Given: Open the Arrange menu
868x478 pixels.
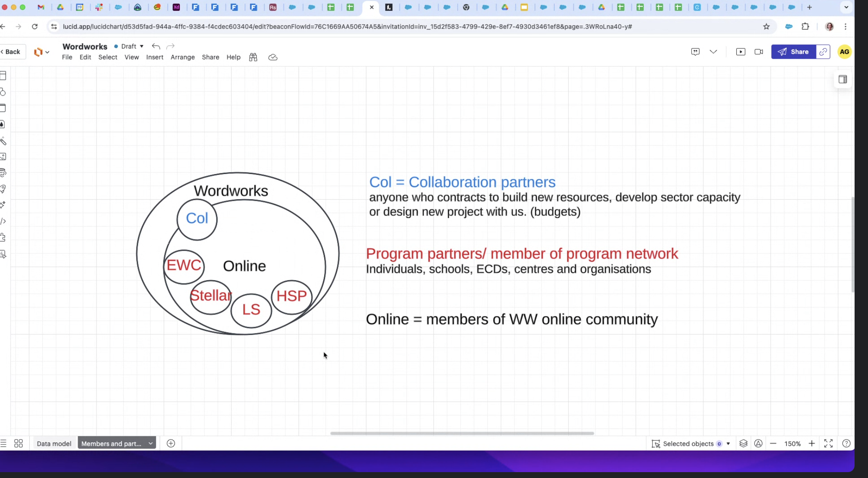Looking at the screenshot, I should click(182, 57).
